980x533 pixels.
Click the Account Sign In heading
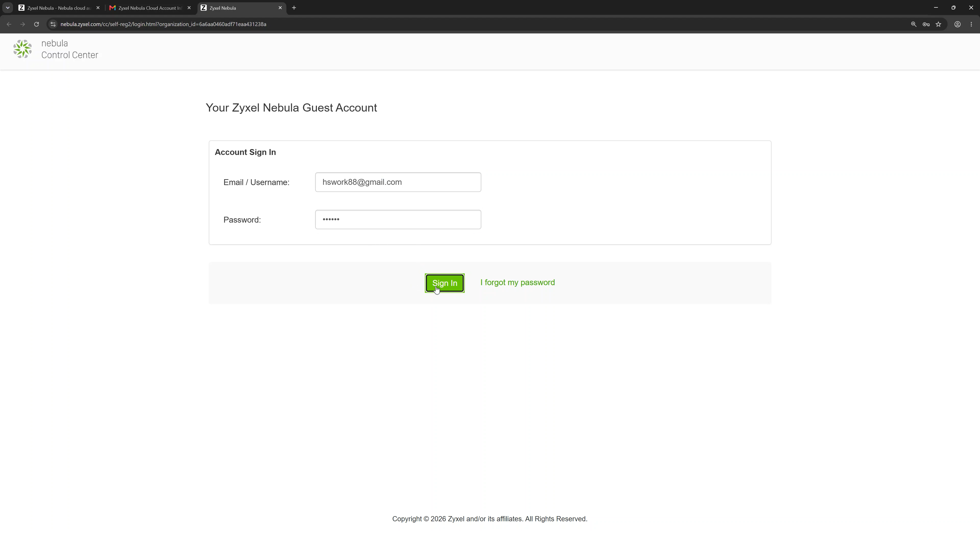click(245, 152)
